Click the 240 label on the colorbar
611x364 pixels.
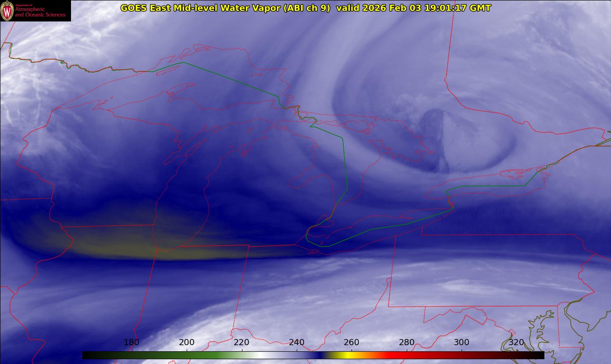pyautogui.click(x=297, y=343)
